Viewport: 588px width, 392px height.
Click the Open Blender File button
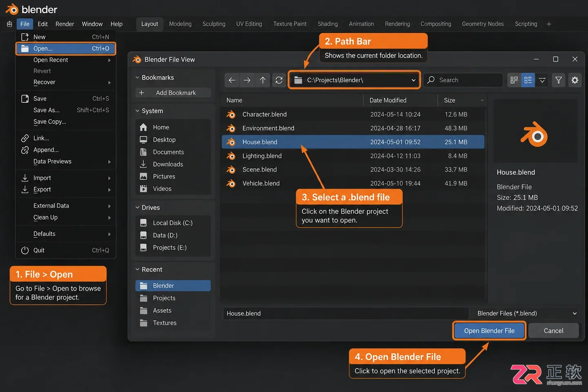[x=489, y=331]
